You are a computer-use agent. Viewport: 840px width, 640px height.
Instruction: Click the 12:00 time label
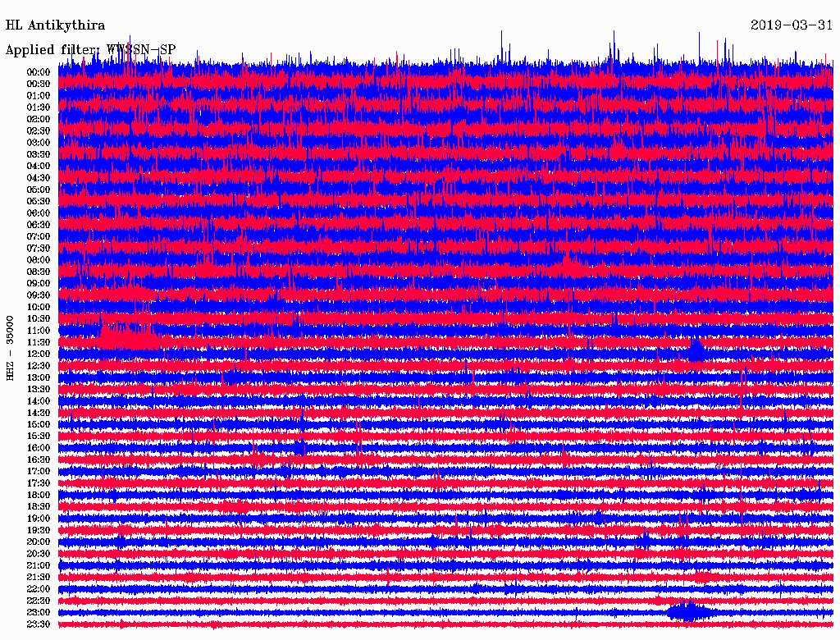(39, 354)
